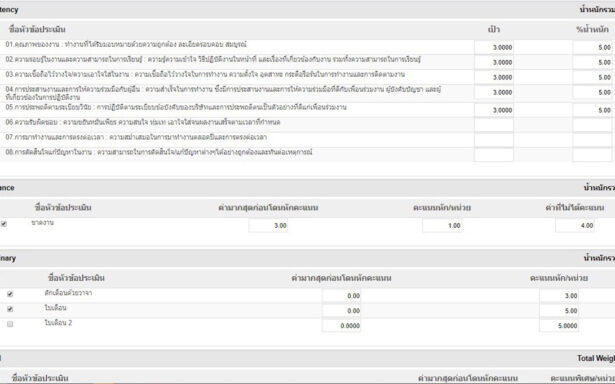Click the ใบเตือน 2 row label
615x384 pixels.
[58, 323]
